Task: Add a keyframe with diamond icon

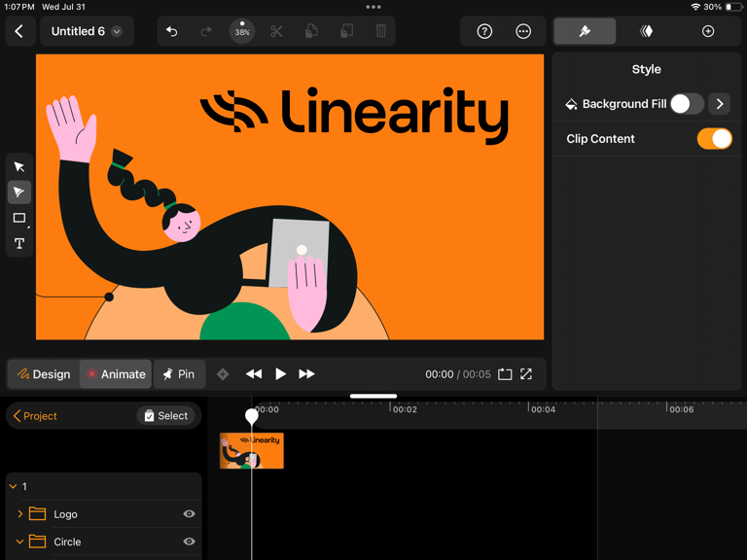Action: click(223, 374)
